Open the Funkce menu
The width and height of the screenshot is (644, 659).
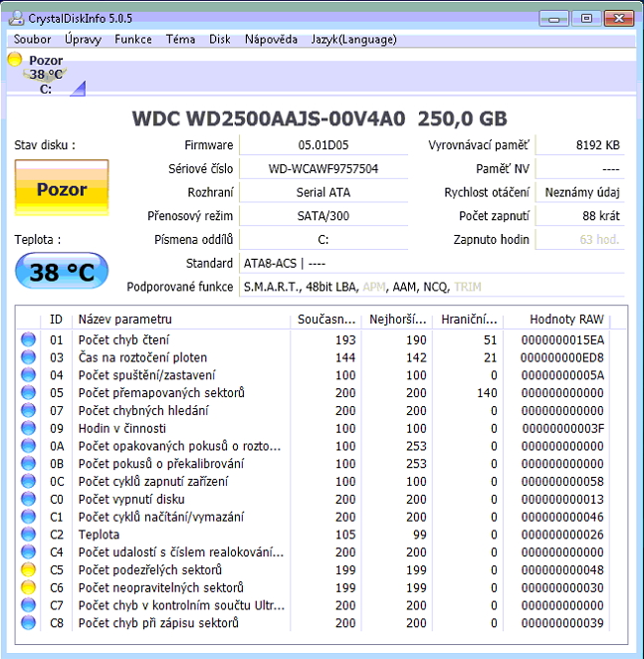pos(133,40)
